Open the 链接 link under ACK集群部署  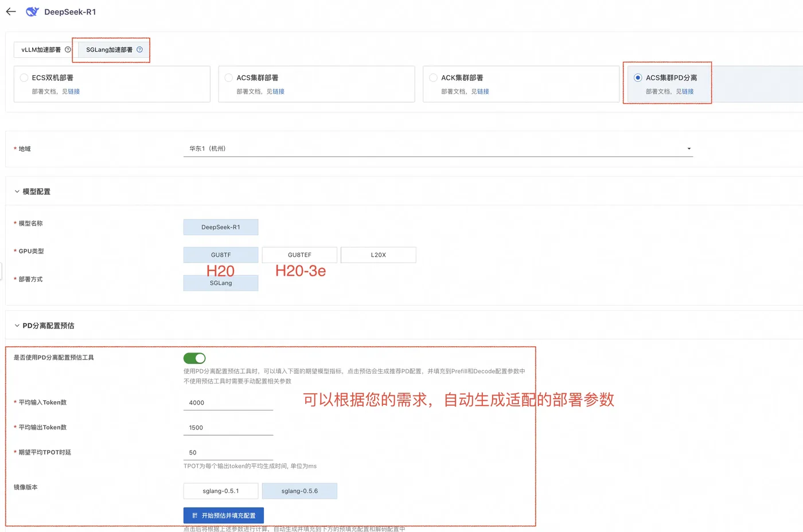(484, 92)
